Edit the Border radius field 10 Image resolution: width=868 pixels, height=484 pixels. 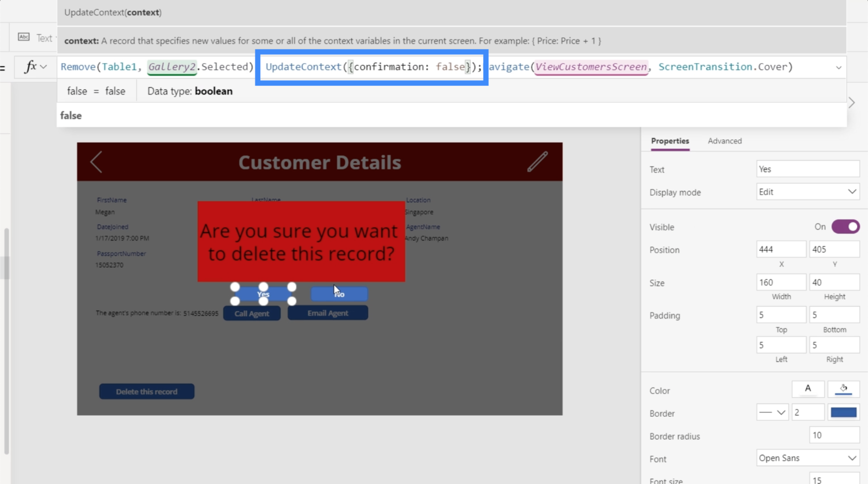(x=834, y=435)
